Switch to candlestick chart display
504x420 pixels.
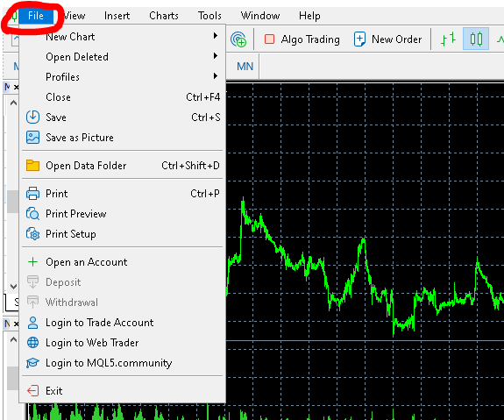tap(476, 39)
